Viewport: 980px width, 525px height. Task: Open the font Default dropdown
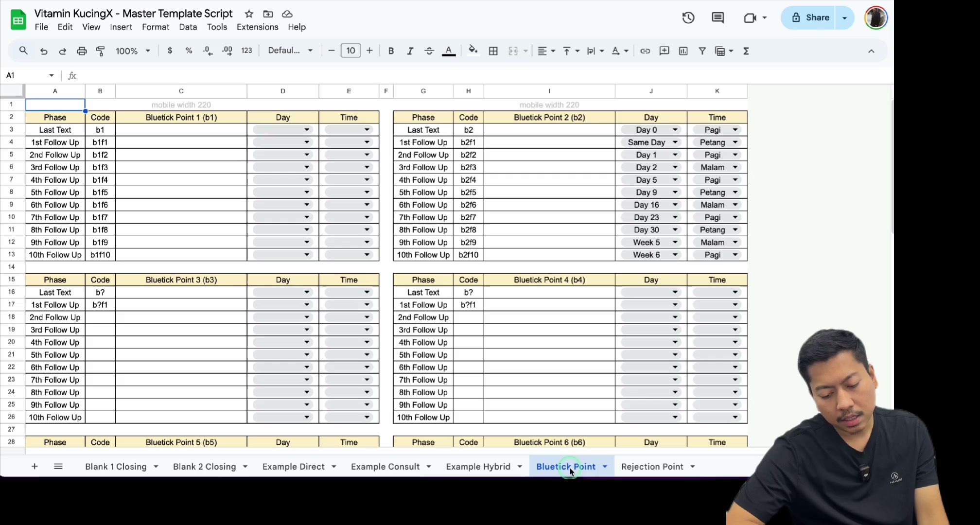coord(290,51)
